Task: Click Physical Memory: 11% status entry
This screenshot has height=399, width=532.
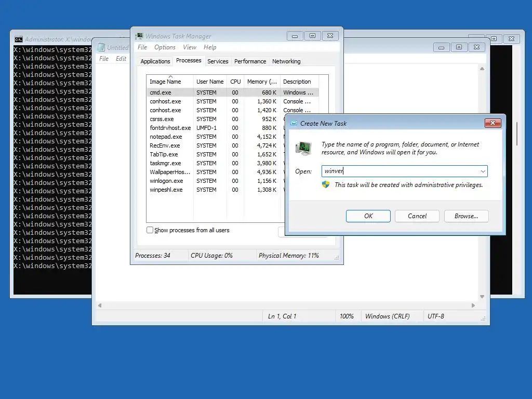Action: [289, 256]
